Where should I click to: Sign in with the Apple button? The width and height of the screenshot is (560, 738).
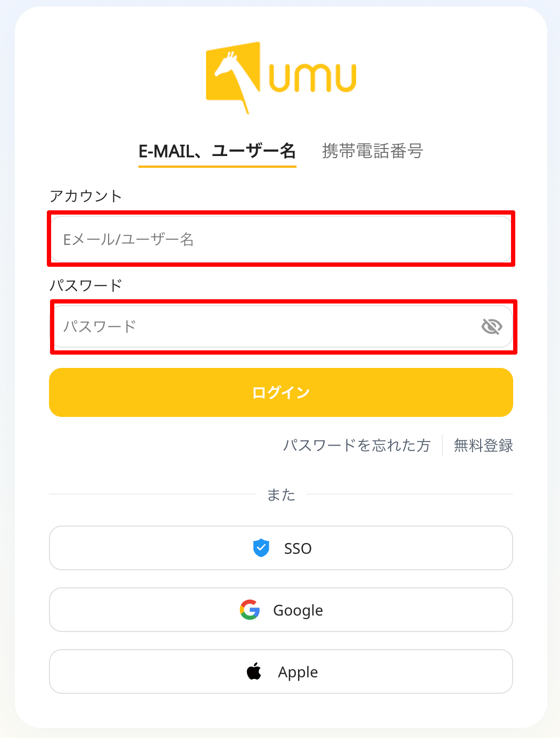pos(281,671)
